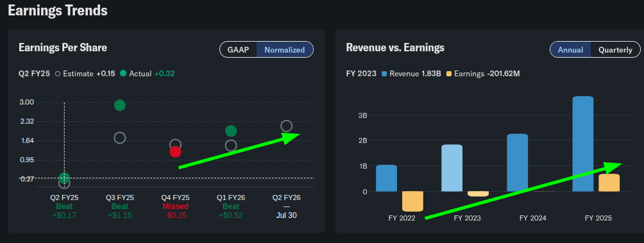The height and width of the screenshot is (243, 644).
Task: Click the Q1 FY26 estimate circle
Action: [231, 146]
